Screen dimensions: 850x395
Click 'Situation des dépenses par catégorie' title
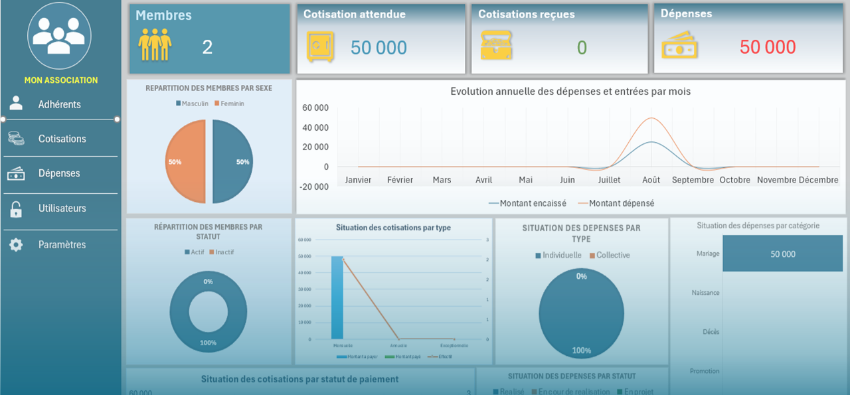pos(758,226)
